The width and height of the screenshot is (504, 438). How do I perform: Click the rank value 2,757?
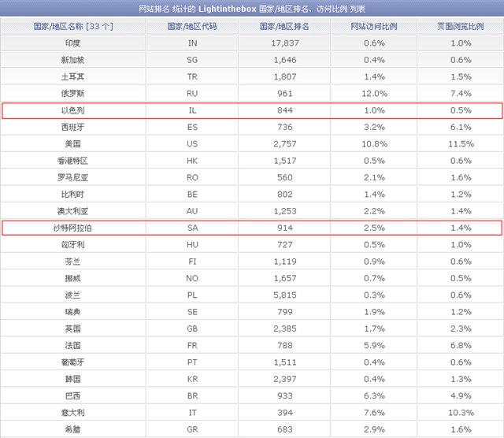(285, 143)
